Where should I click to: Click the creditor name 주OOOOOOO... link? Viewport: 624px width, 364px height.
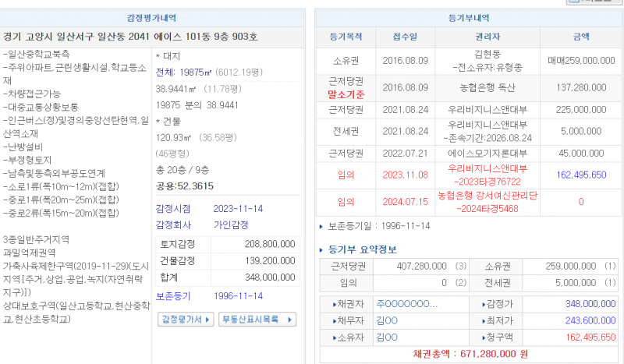406,303
